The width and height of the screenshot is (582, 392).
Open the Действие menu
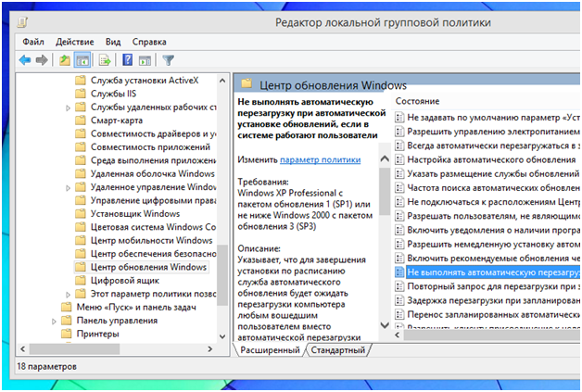[x=74, y=42]
